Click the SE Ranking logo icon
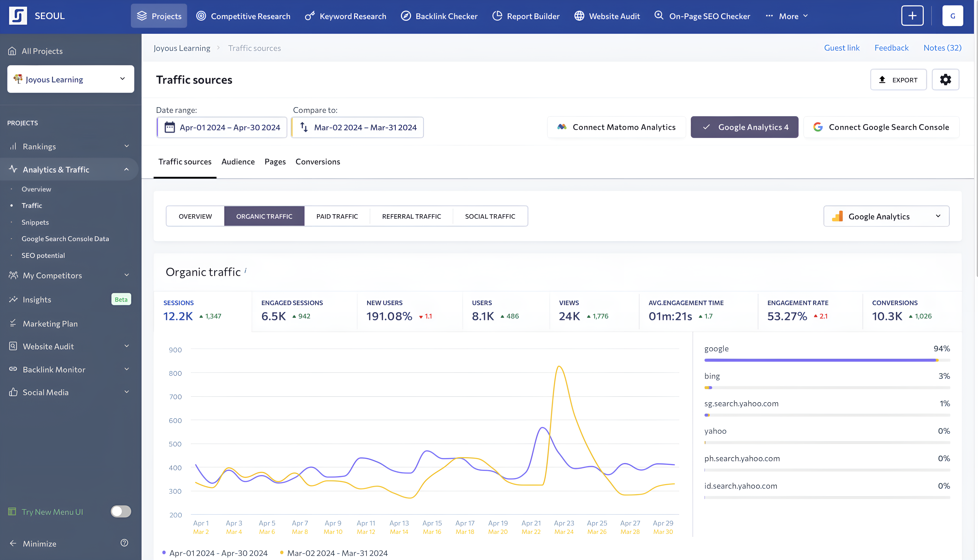The height and width of the screenshot is (560, 978). pos(18,16)
